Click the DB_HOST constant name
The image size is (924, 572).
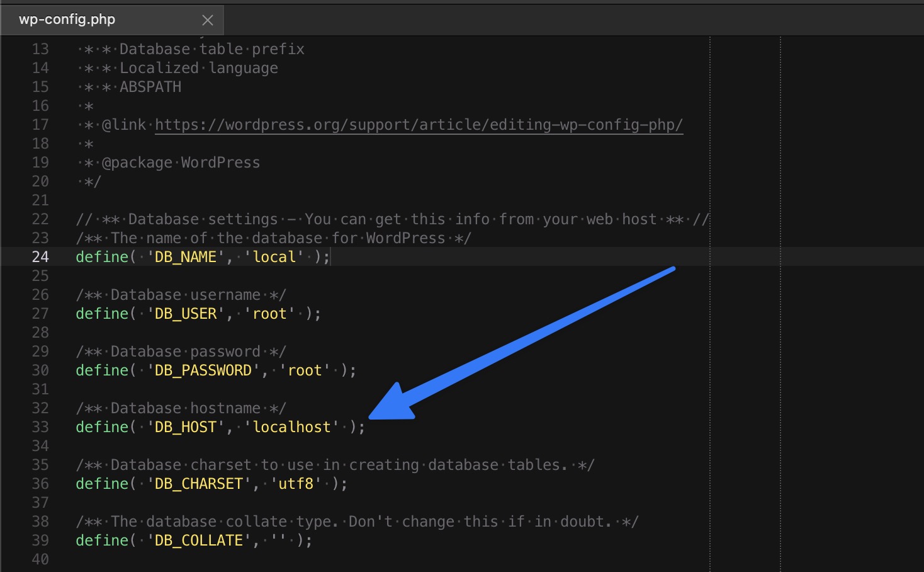click(186, 427)
